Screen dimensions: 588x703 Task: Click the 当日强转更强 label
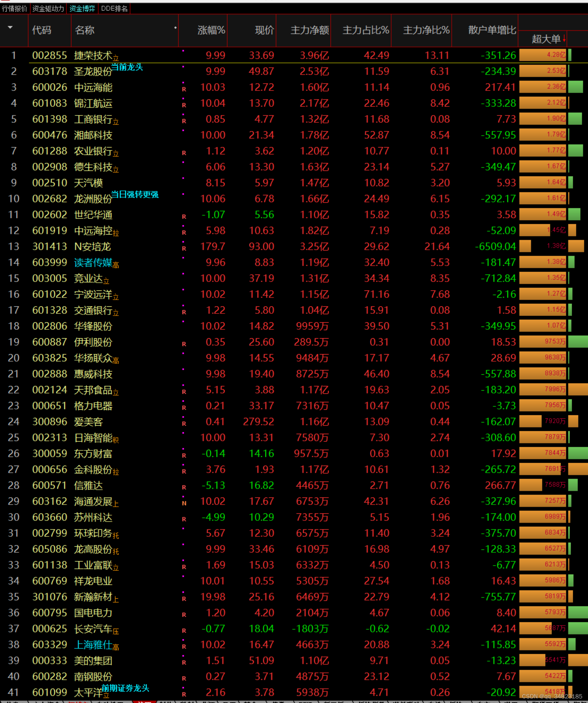pyautogui.click(x=135, y=195)
